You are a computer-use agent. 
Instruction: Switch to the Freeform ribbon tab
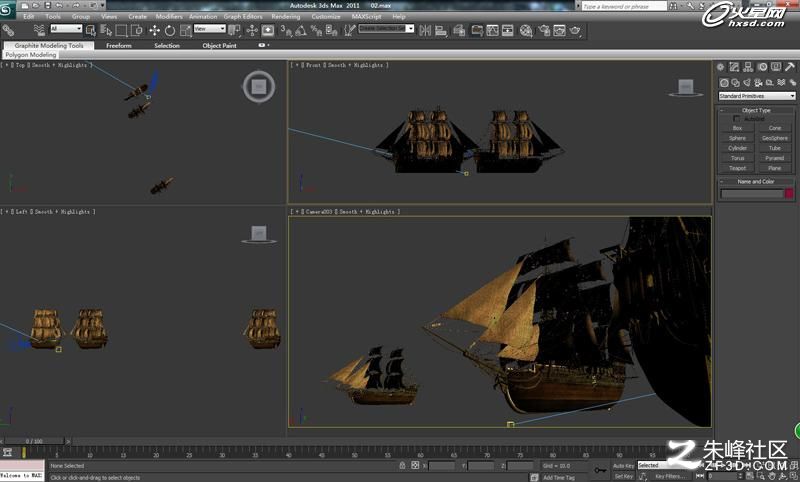pos(119,45)
